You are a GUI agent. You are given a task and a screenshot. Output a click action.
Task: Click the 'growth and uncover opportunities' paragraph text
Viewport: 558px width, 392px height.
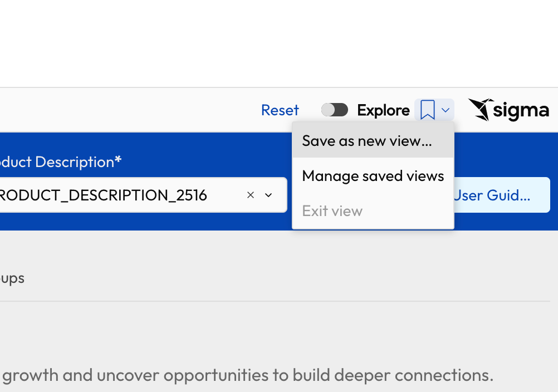248,375
